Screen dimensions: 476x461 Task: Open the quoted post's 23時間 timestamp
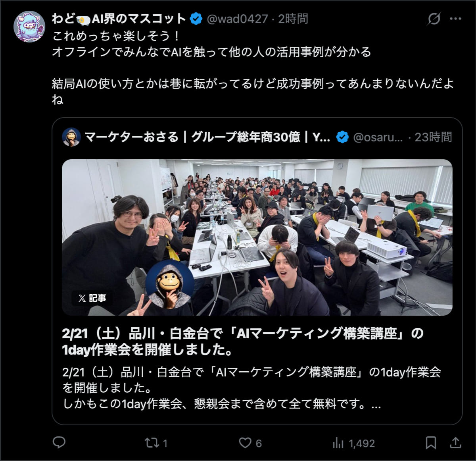click(x=433, y=137)
